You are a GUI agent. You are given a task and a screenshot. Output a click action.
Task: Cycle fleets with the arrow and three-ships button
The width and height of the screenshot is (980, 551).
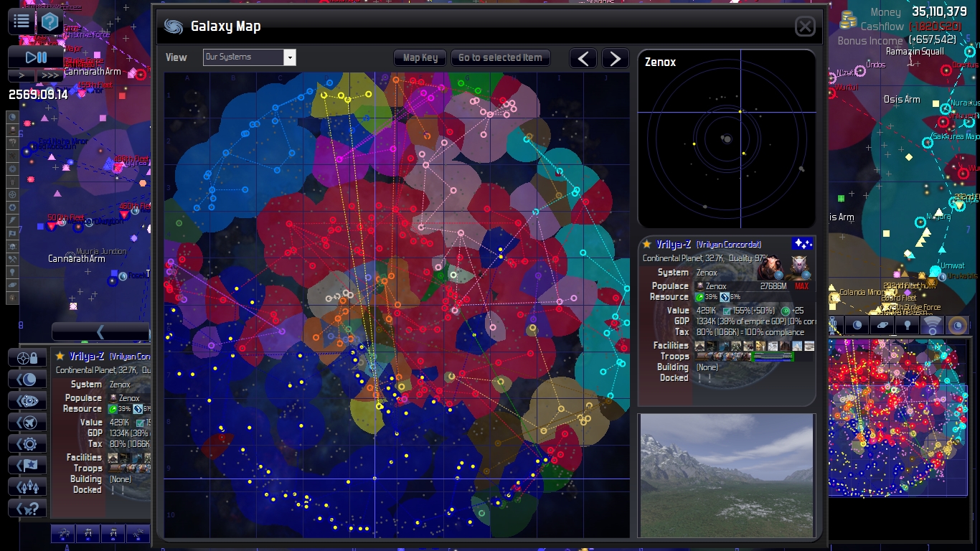tap(27, 487)
